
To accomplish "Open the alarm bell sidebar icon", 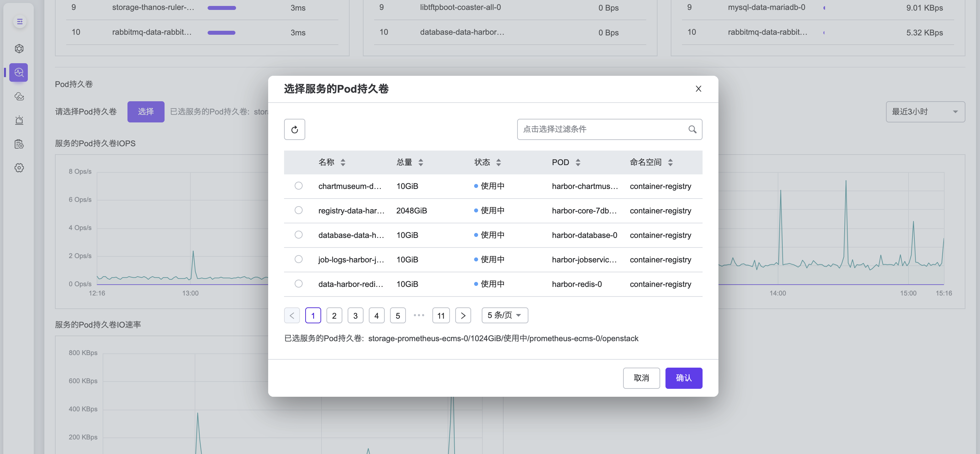I will click(x=19, y=120).
